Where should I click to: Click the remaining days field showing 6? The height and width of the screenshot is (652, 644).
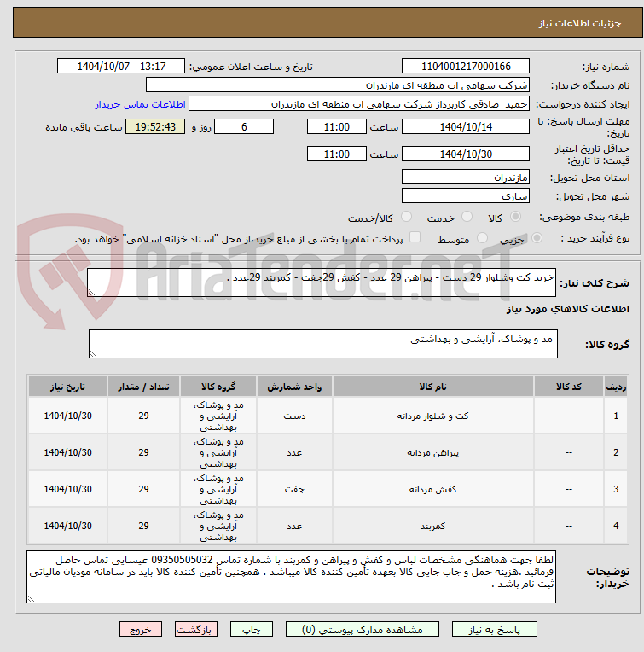[x=244, y=127]
